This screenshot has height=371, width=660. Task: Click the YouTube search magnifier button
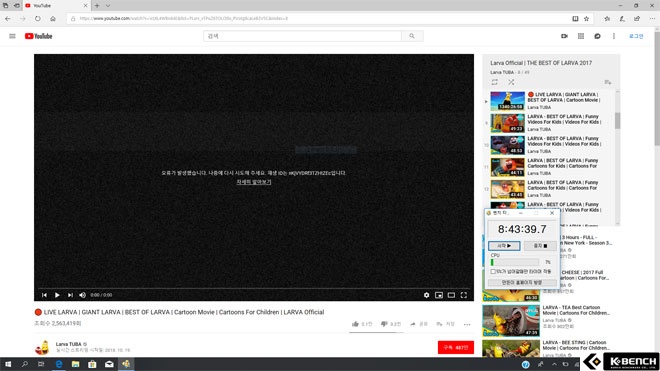(x=412, y=36)
